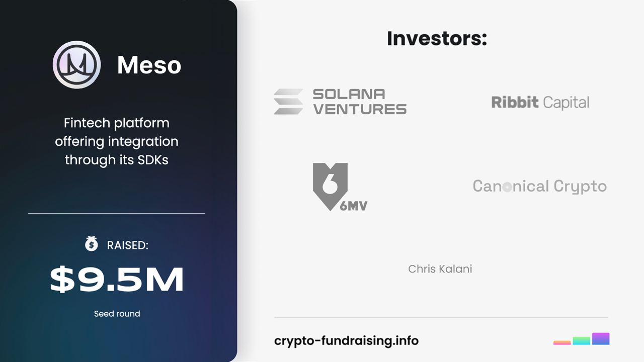The image size is (644, 362).
Task: Select the Canonical Crypto logo
Action: click(539, 187)
